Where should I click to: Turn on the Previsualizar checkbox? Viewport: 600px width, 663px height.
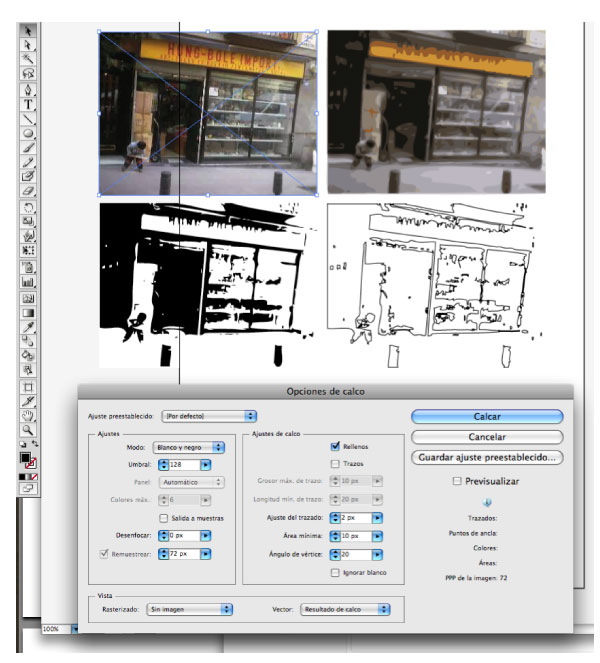click(457, 481)
